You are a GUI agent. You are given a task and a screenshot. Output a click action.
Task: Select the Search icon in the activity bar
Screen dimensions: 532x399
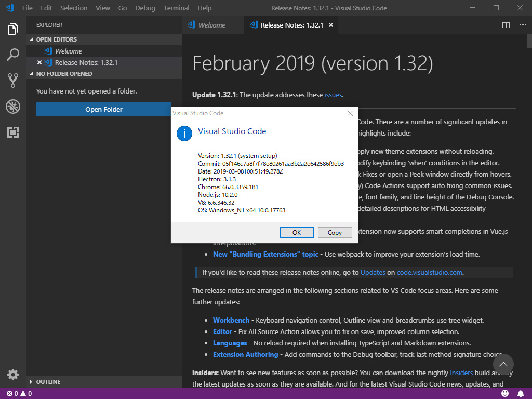tap(12, 55)
